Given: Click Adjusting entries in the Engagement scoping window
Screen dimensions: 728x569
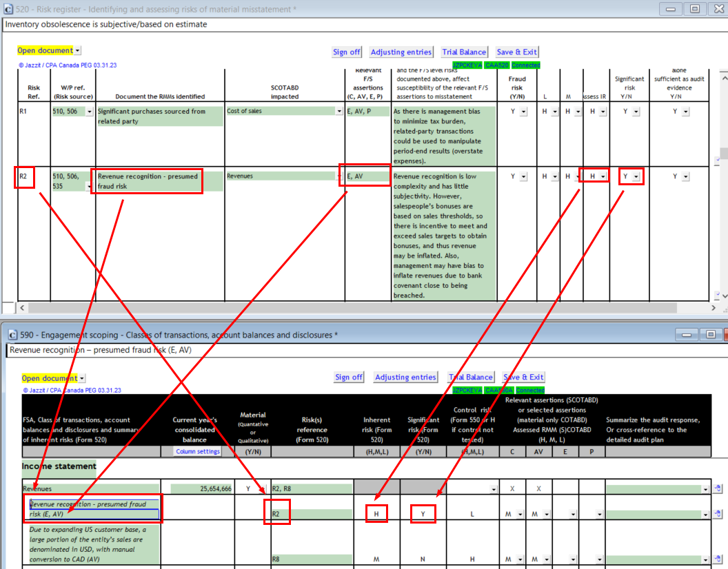Looking at the screenshot, I should click(405, 377).
